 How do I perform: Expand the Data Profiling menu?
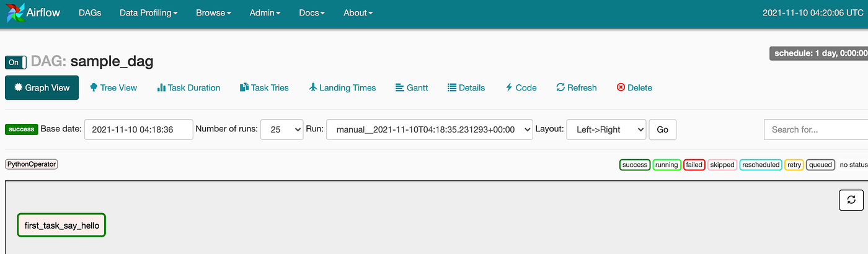click(148, 12)
